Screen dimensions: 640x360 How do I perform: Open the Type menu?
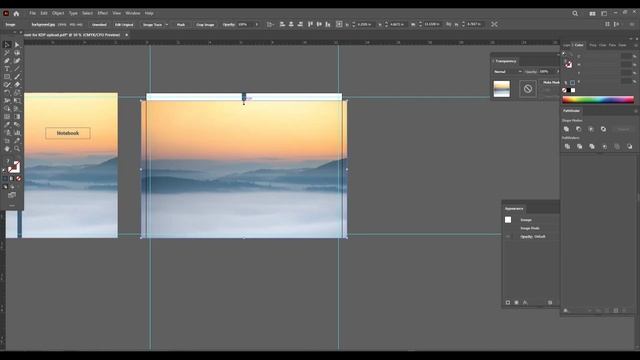[73, 13]
